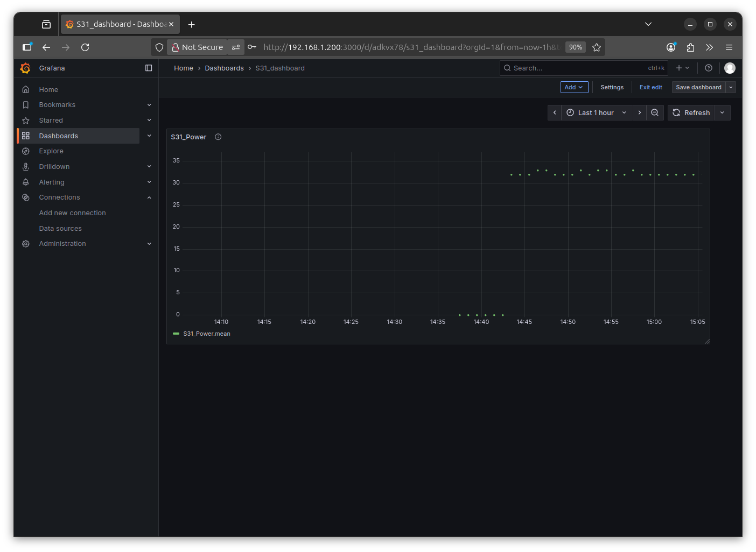
Task: Click the dock menu sidebar icon
Action: point(149,68)
